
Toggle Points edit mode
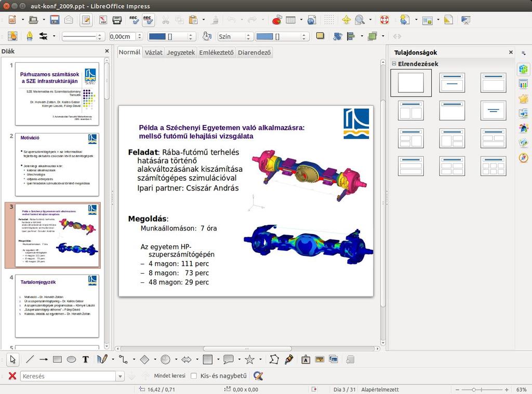click(274, 359)
